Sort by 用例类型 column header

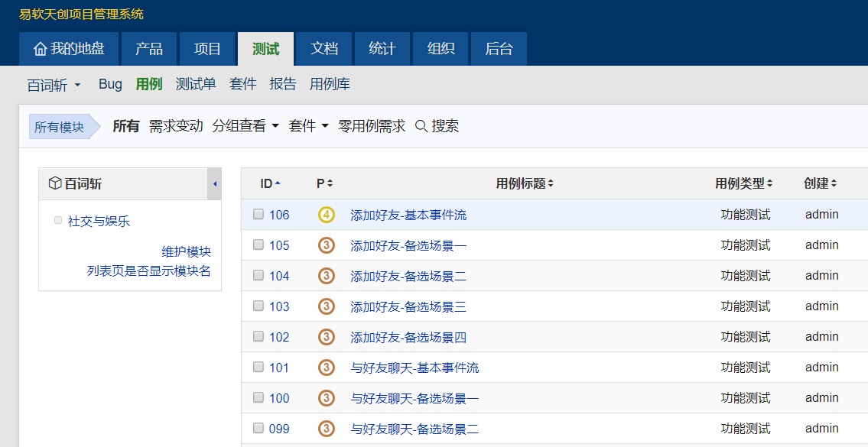pos(743,183)
